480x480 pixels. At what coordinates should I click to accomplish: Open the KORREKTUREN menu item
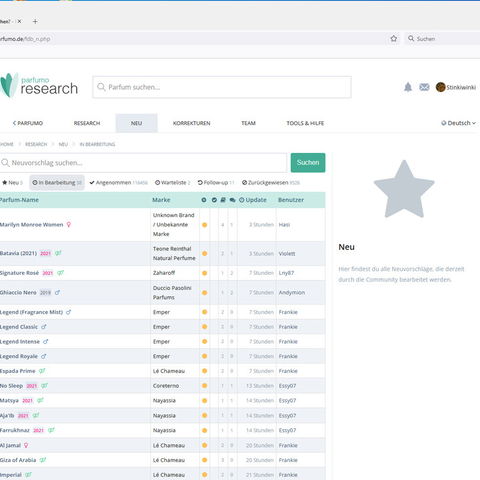click(192, 123)
